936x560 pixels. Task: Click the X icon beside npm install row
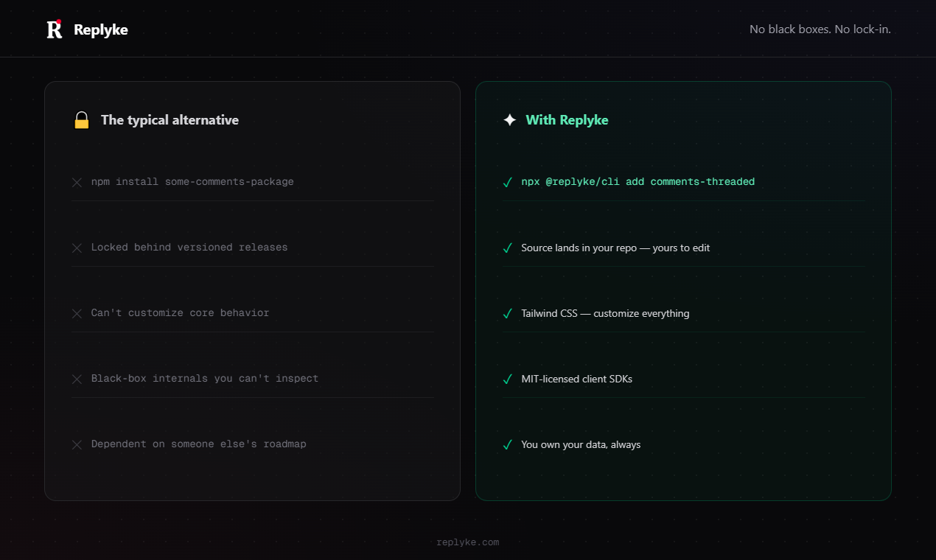[x=77, y=182]
